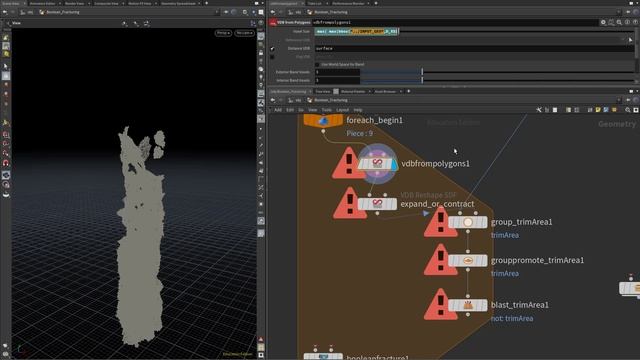Open the Material Palette tab
This screenshot has width=640, height=360.
(353, 91)
